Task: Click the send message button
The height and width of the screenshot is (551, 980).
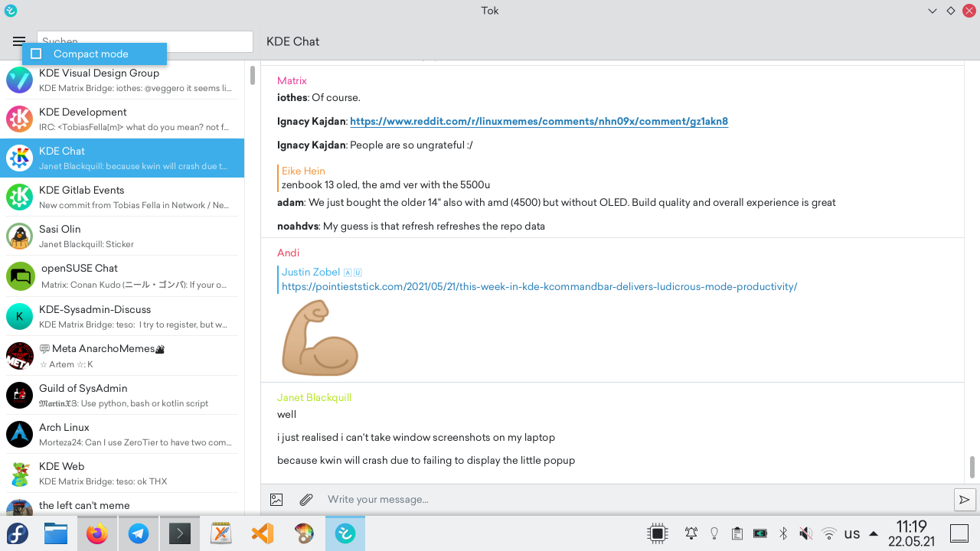Action: pos(965,500)
